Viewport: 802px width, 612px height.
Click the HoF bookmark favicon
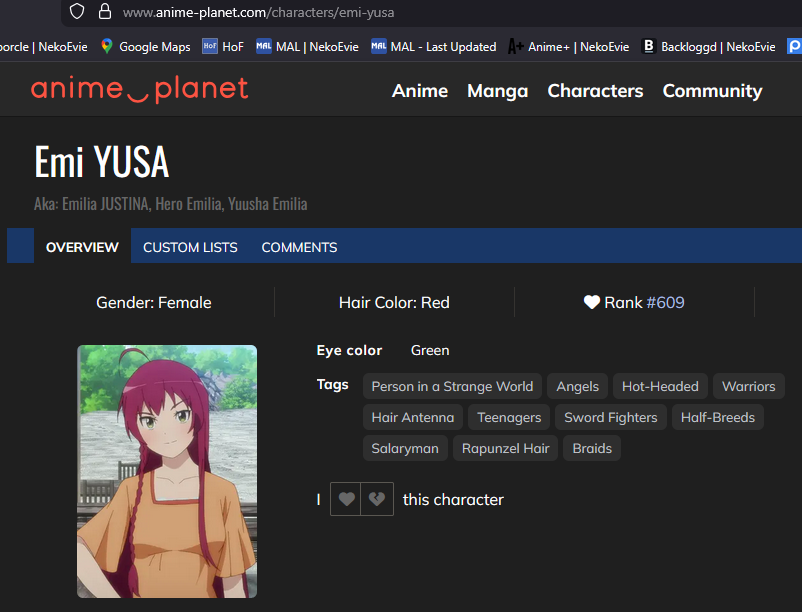[x=210, y=46]
